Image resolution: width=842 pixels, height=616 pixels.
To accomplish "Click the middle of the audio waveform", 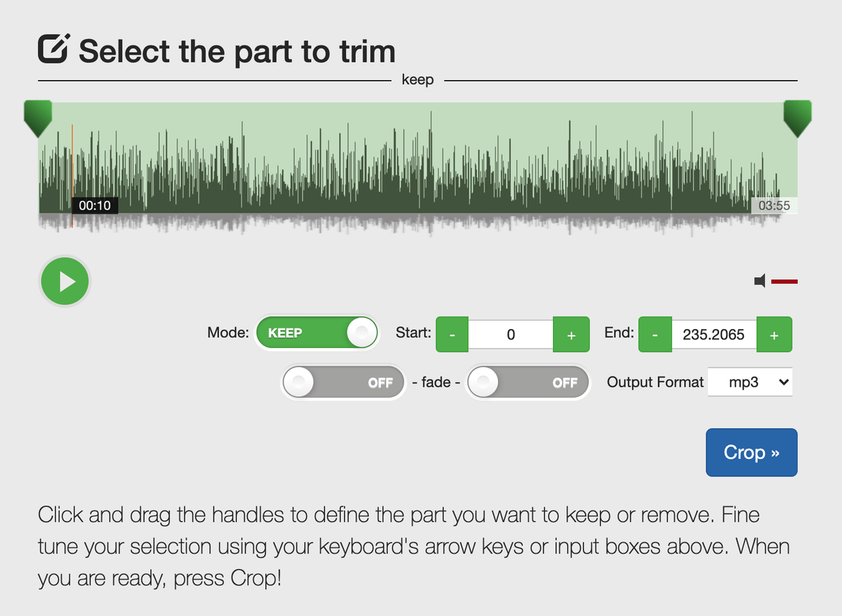I will 418,168.
